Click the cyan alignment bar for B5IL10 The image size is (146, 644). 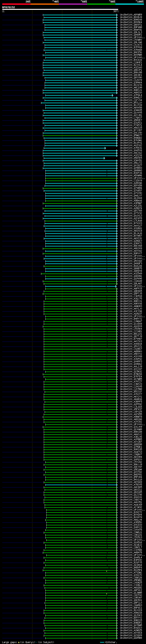click(79, 103)
